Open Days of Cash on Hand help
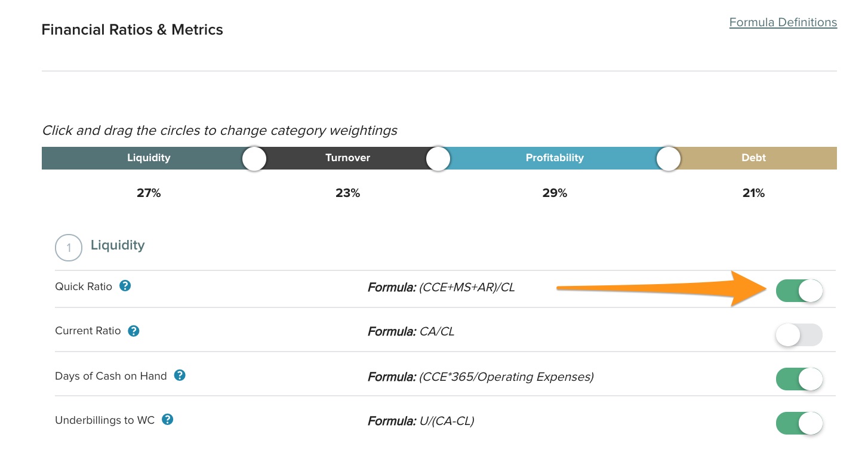 [180, 375]
